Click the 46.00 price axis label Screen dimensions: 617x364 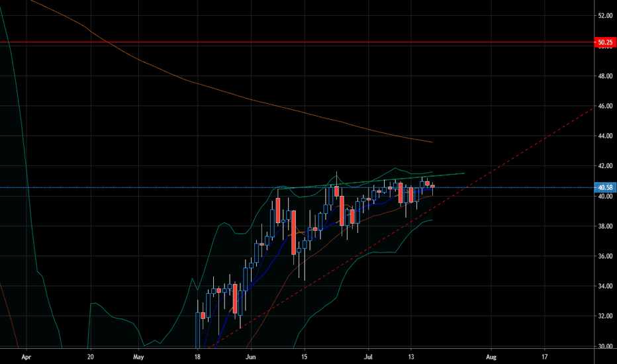605,106
